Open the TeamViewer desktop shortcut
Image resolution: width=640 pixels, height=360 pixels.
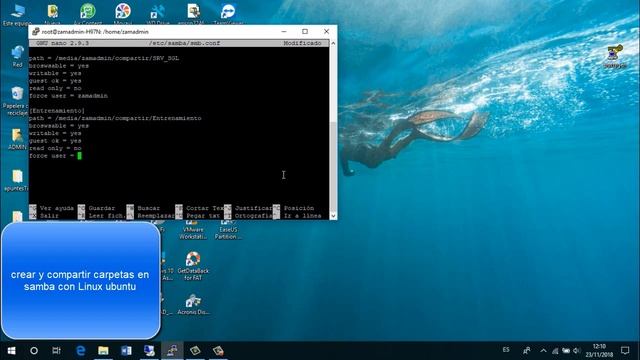click(228, 14)
